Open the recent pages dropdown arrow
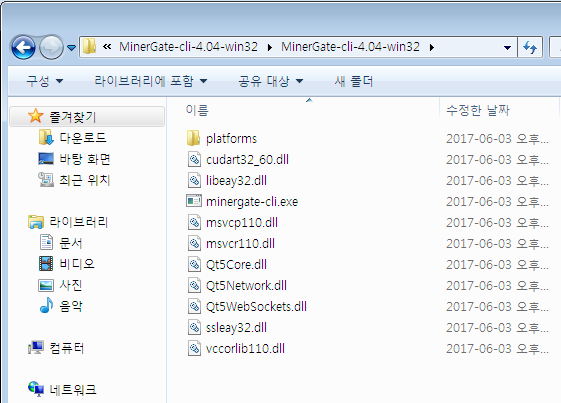This screenshot has height=403, width=561. pyautogui.click(x=72, y=48)
